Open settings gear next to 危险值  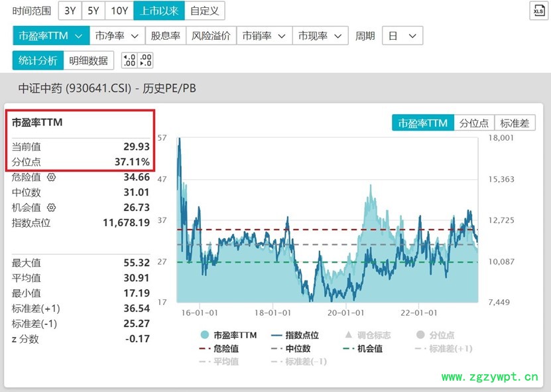click(x=51, y=177)
